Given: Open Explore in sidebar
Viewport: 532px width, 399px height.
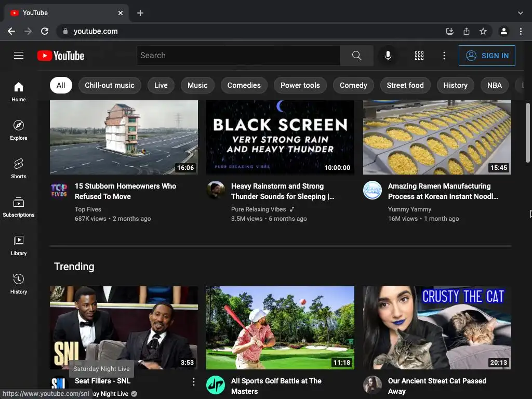Looking at the screenshot, I should click(19, 130).
